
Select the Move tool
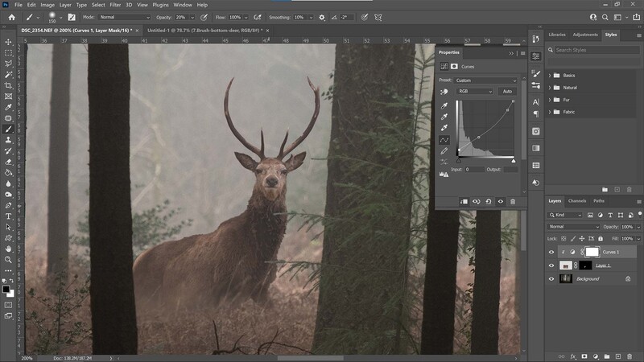(8, 42)
